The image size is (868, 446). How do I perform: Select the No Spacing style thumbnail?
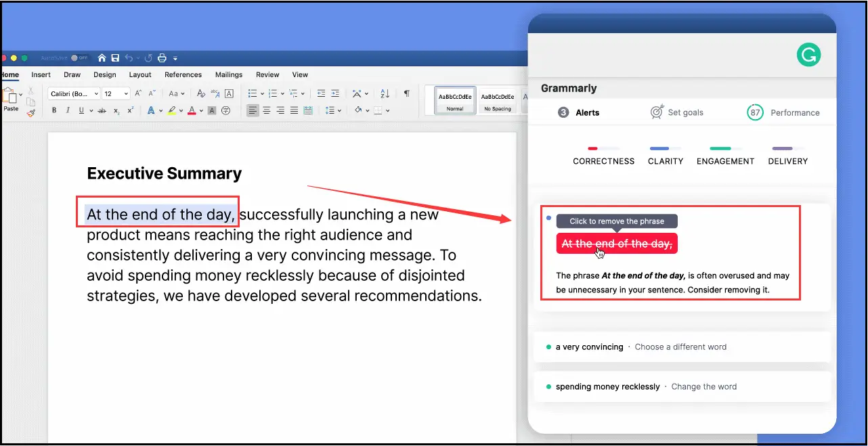(498, 101)
